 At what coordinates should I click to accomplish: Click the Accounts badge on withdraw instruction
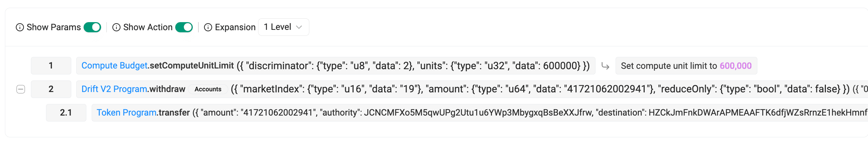click(x=208, y=89)
